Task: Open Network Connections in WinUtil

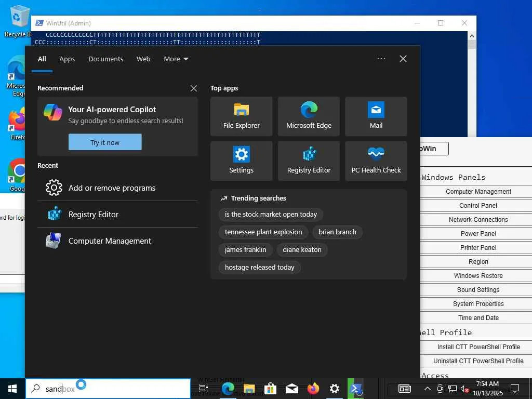Action: pyautogui.click(x=478, y=220)
